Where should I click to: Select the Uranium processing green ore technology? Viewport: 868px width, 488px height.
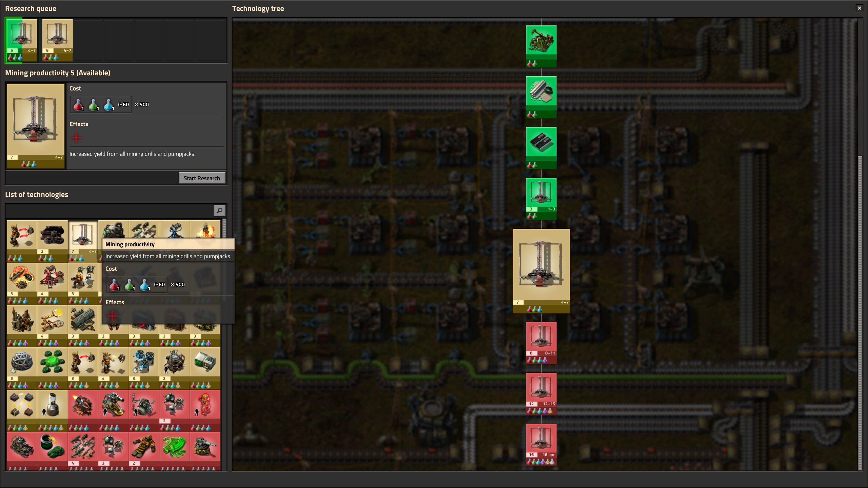[52, 363]
